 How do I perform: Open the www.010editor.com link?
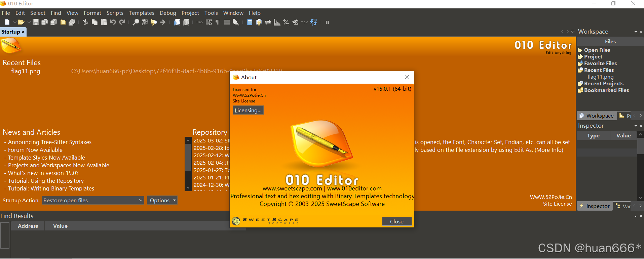pyautogui.click(x=354, y=188)
